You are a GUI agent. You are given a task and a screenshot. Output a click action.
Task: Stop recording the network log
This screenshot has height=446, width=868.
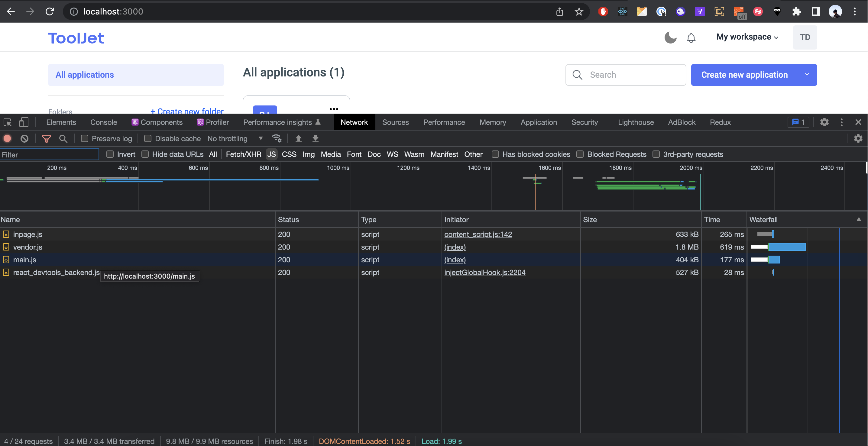point(7,138)
